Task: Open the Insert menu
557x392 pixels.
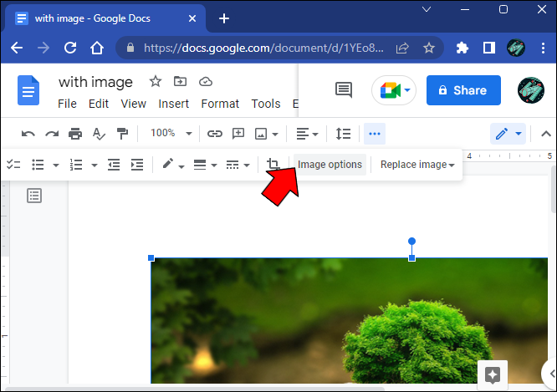Action: click(x=173, y=104)
